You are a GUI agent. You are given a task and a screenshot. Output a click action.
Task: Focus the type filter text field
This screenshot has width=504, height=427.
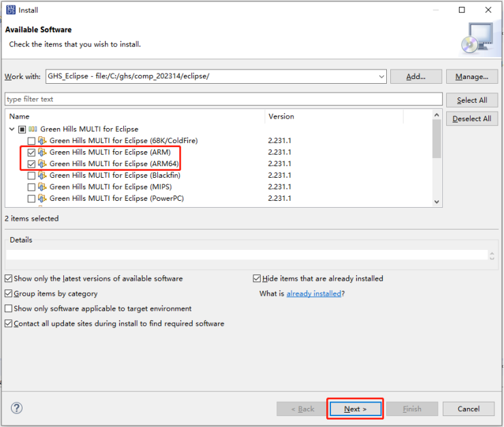point(223,99)
